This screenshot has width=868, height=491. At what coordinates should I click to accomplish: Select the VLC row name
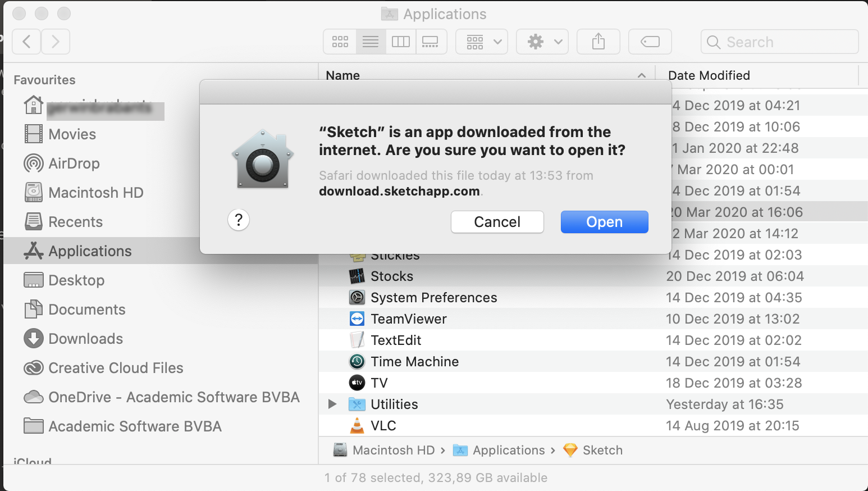coord(383,426)
